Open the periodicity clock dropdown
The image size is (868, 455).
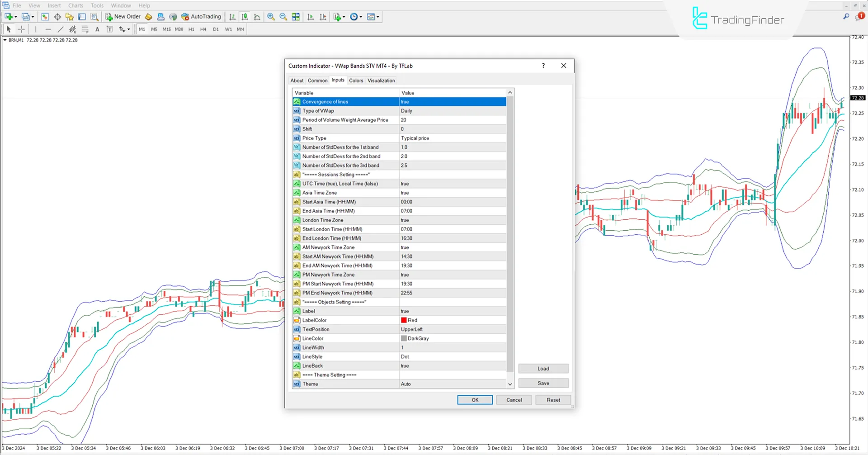point(361,17)
